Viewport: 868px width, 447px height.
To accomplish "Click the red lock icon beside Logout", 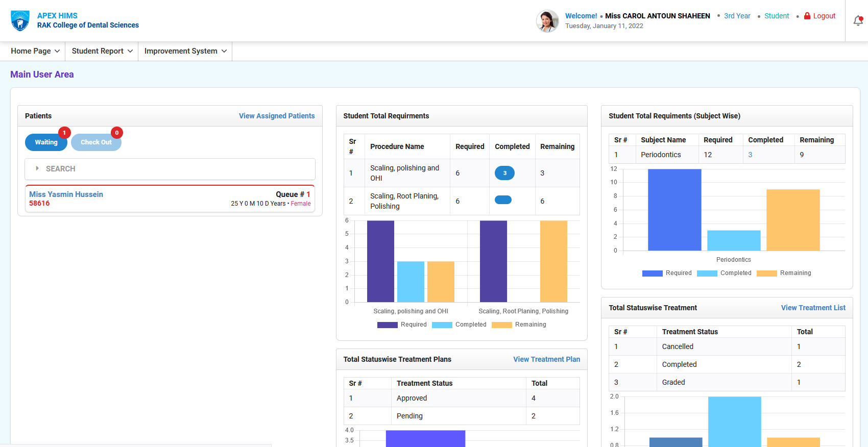I will 807,16.
